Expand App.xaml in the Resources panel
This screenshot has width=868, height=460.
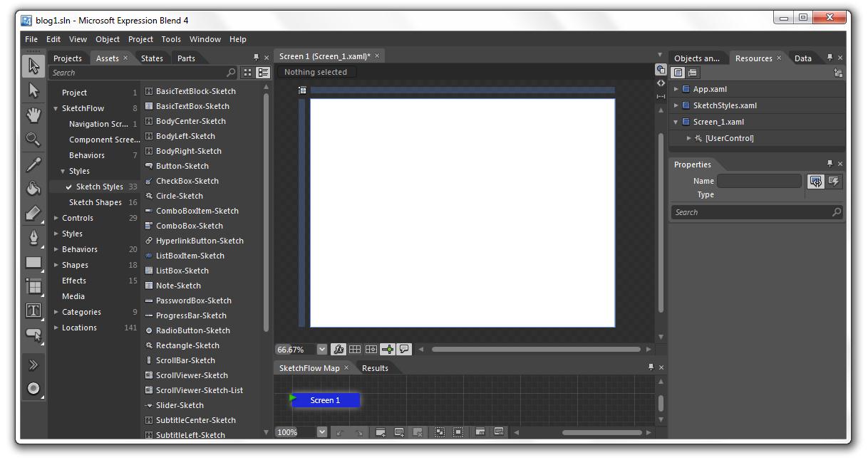point(676,90)
